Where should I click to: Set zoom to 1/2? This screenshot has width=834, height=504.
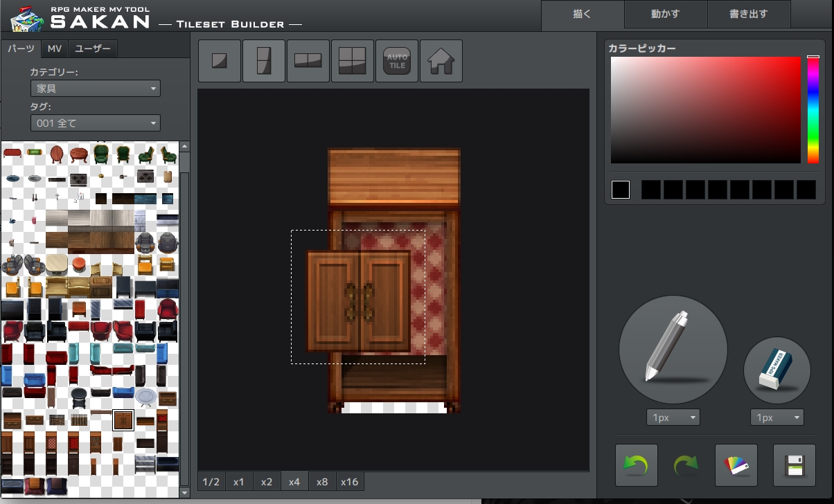[x=211, y=482]
